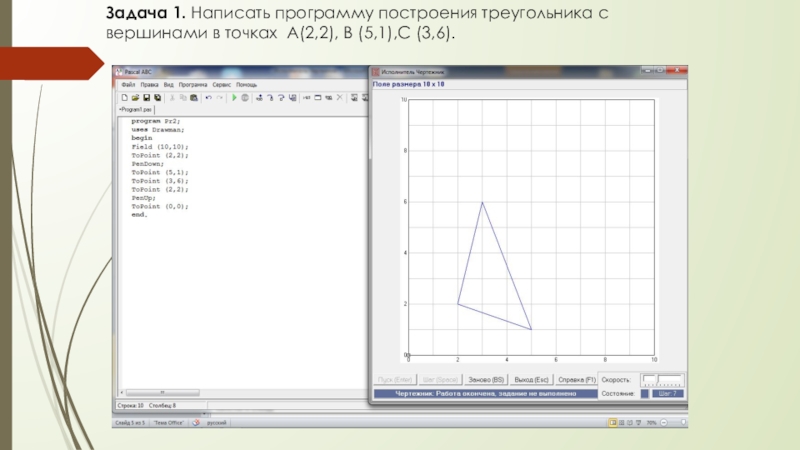Click the 'Слайд 5 из 5' status text
800x450 pixels.
[x=130, y=422]
